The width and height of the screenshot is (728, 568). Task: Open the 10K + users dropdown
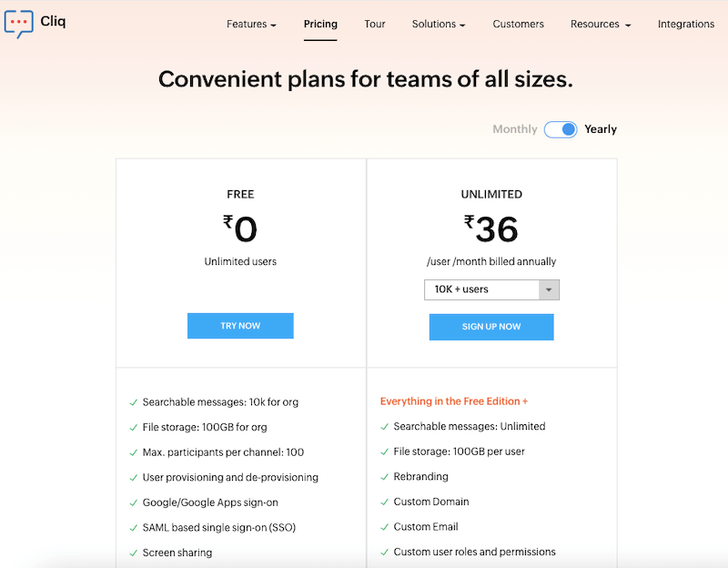coord(549,289)
